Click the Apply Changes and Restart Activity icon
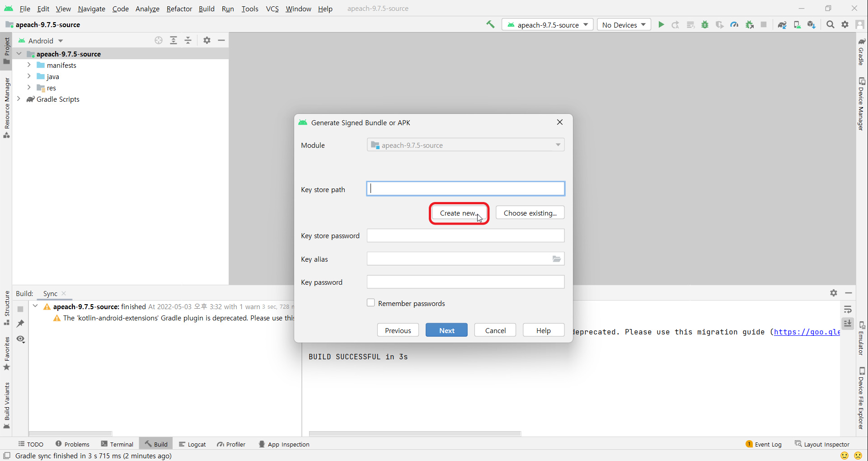The width and height of the screenshot is (868, 461). pos(676,24)
